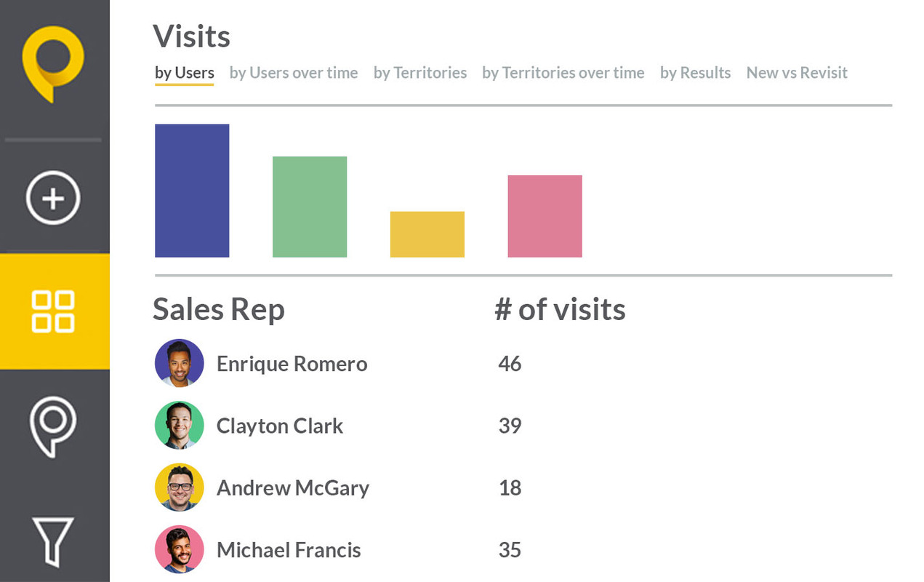924x582 pixels.
Task: Click Enrique Romero's profile avatar
Action: [x=179, y=363]
